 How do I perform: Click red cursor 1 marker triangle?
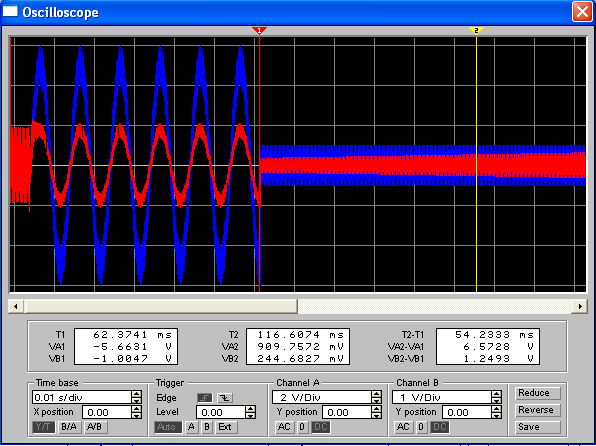(259, 30)
